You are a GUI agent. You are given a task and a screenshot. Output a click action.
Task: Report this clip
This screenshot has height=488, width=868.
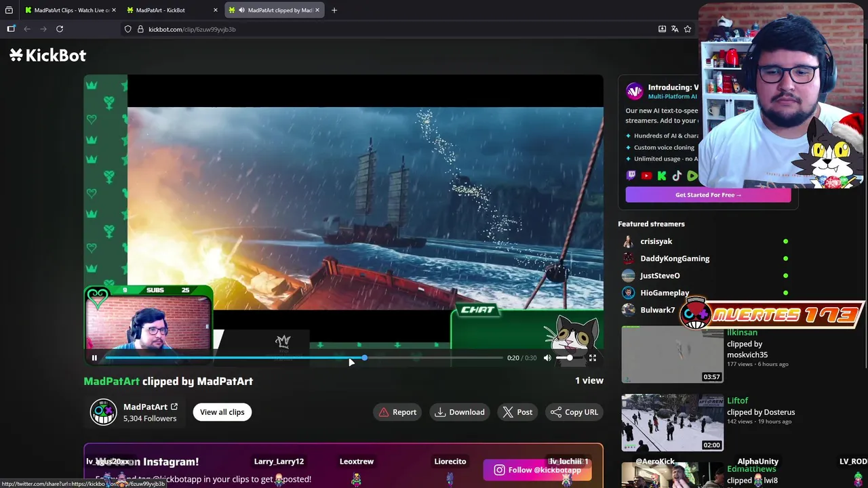[x=397, y=412]
